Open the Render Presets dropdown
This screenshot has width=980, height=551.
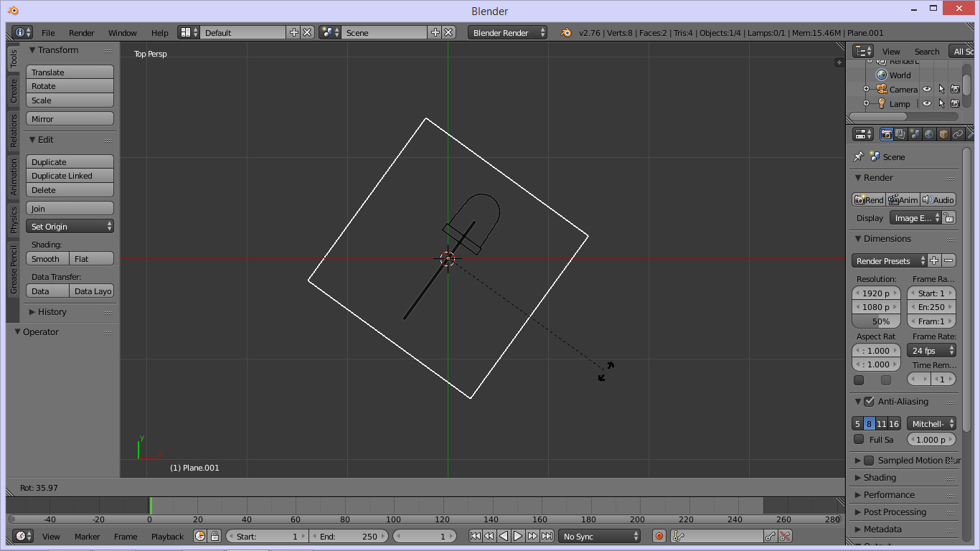889,260
